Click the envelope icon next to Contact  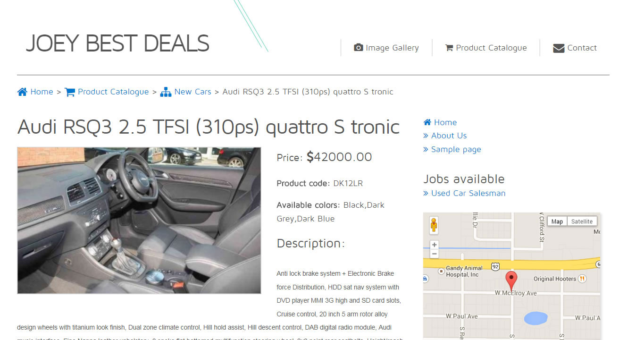[x=559, y=48]
